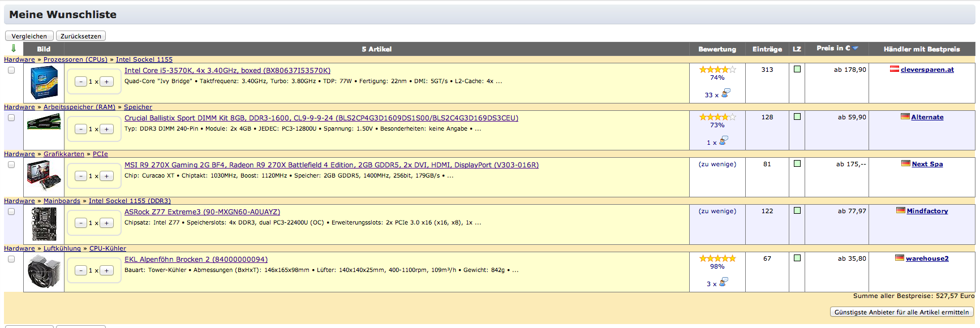
Task: Toggle LZ checkbox for ASRock Z77 row
Action: click(797, 210)
